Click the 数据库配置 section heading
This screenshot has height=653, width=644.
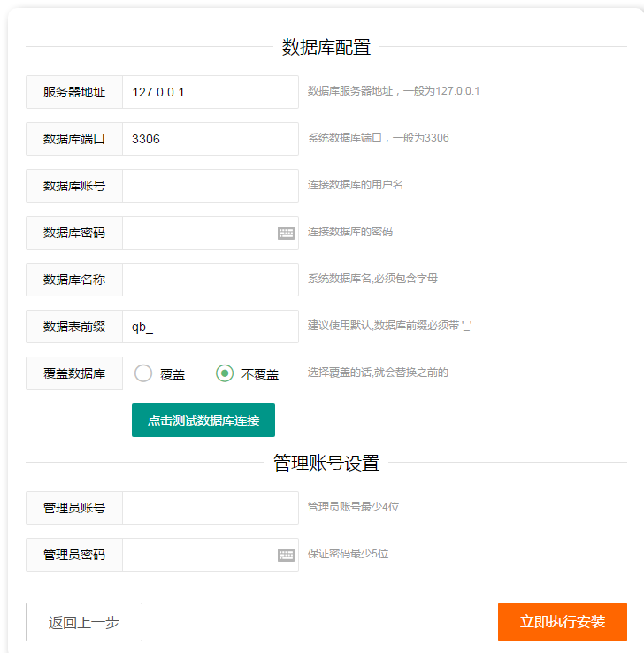tap(326, 47)
